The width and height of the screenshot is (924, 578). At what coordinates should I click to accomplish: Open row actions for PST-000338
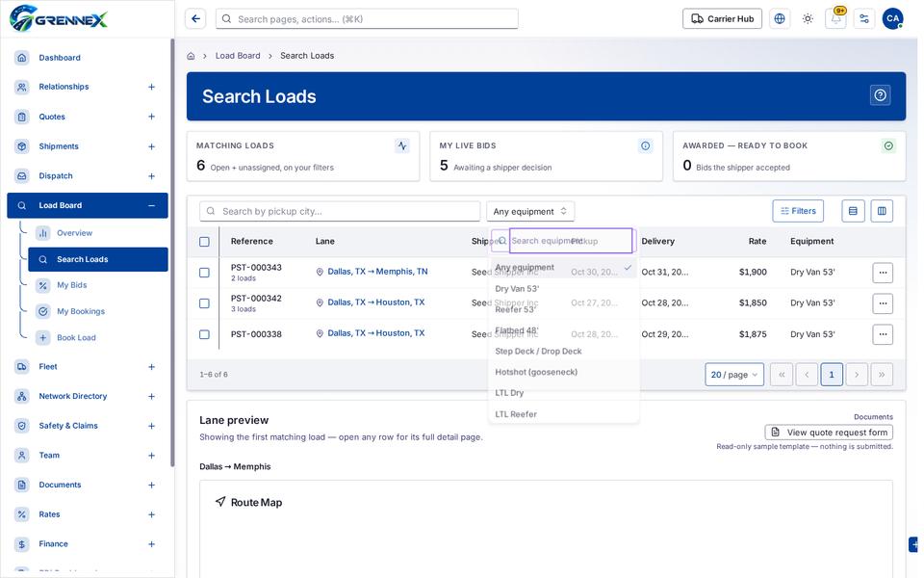(x=883, y=334)
